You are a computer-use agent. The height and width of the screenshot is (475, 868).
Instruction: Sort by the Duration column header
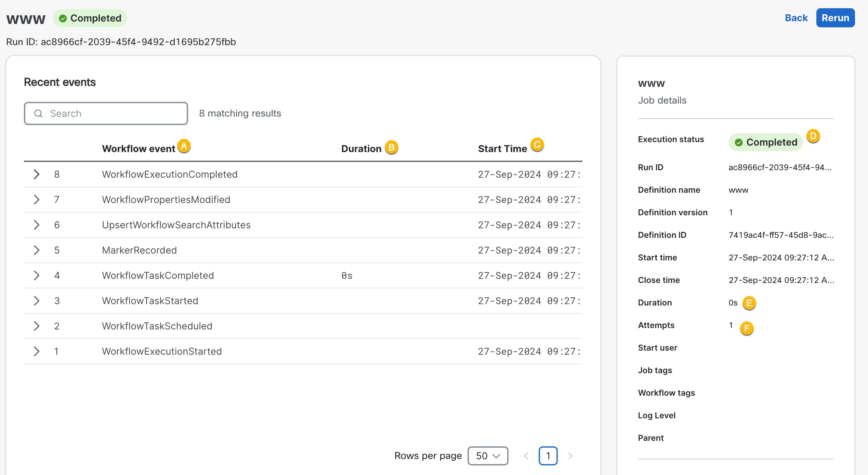click(361, 148)
